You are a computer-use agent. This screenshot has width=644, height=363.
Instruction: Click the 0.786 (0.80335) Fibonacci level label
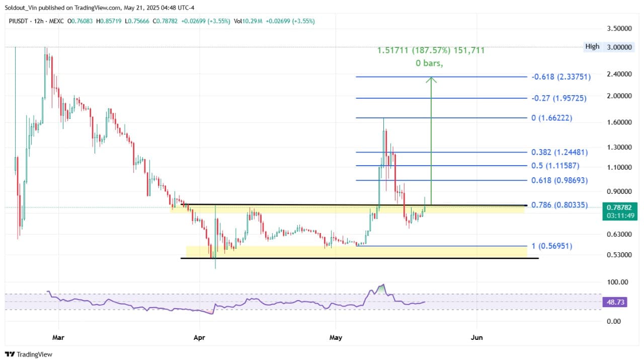click(559, 205)
